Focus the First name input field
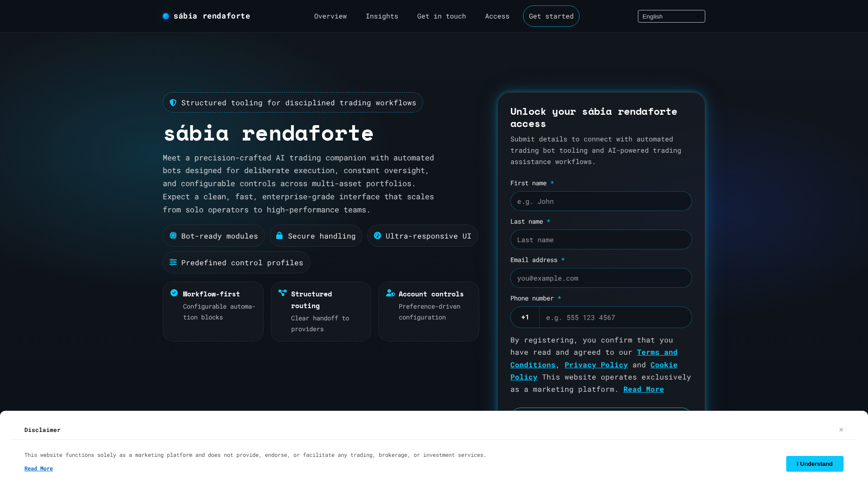The image size is (868, 488). pos(601,201)
